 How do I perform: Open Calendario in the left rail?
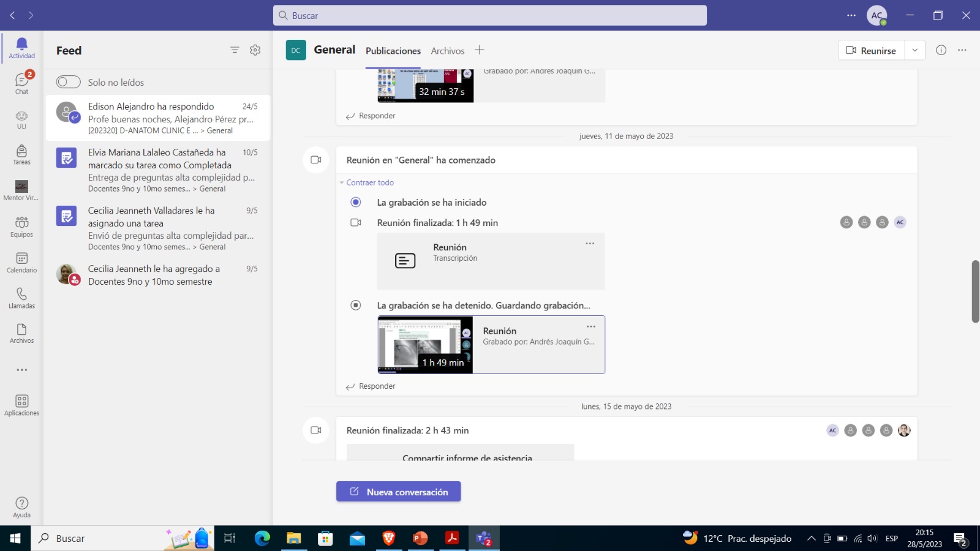(x=21, y=262)
